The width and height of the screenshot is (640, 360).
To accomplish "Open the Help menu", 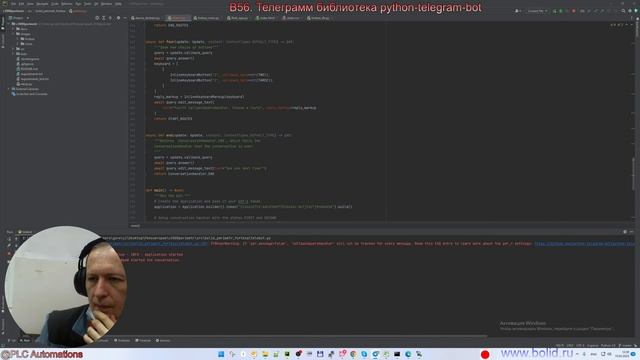I will tap(118, 4).
